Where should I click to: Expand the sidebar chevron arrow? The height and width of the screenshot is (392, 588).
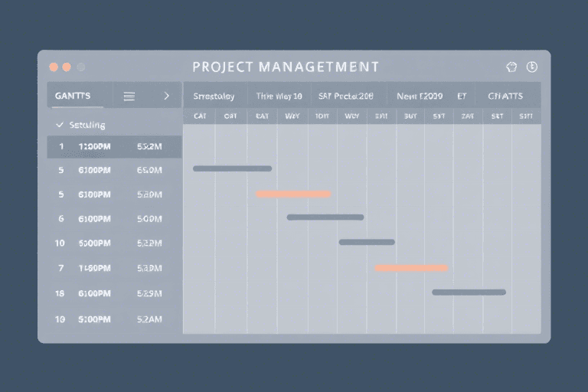tap(167, 96)
